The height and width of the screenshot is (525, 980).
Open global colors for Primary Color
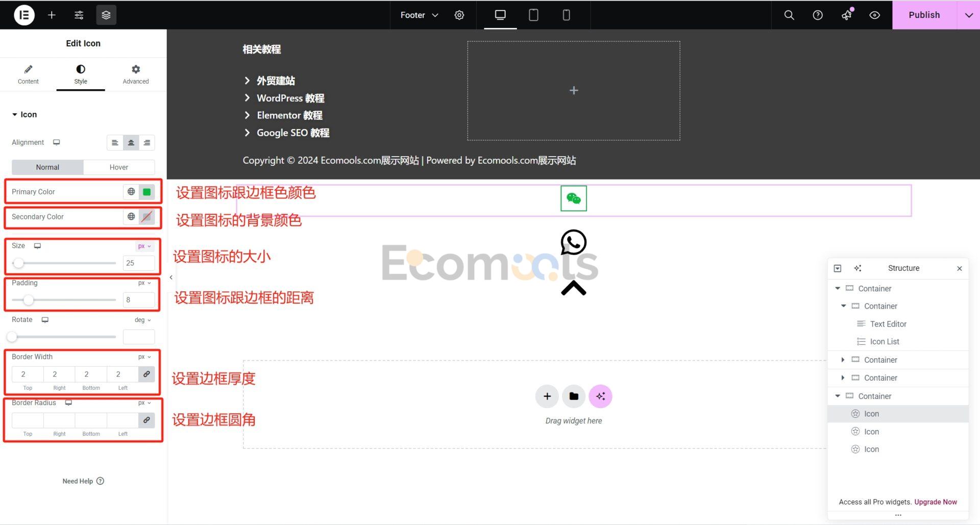(131, 192)
